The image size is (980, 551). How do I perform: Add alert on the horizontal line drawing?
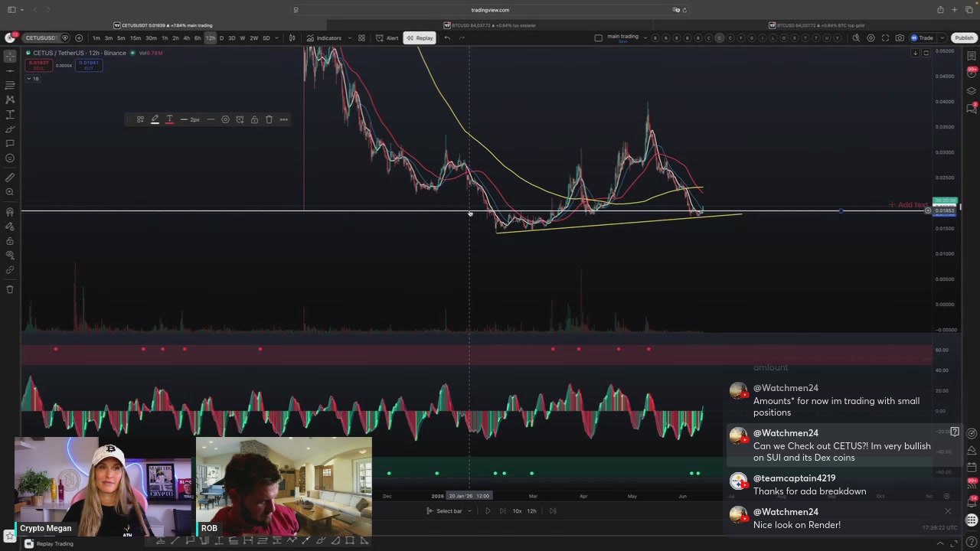(x=240, y=119)
